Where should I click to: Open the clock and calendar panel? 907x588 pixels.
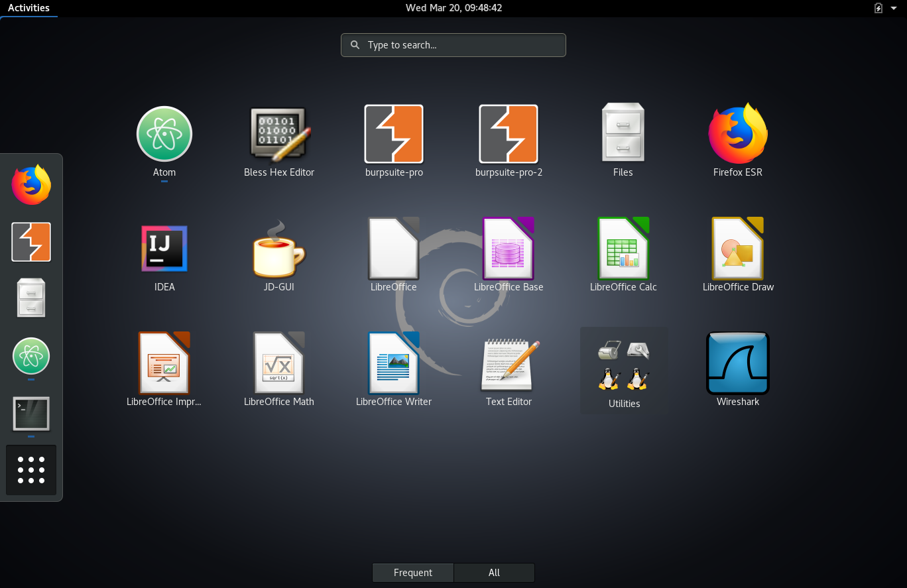[x=453, y=8]
